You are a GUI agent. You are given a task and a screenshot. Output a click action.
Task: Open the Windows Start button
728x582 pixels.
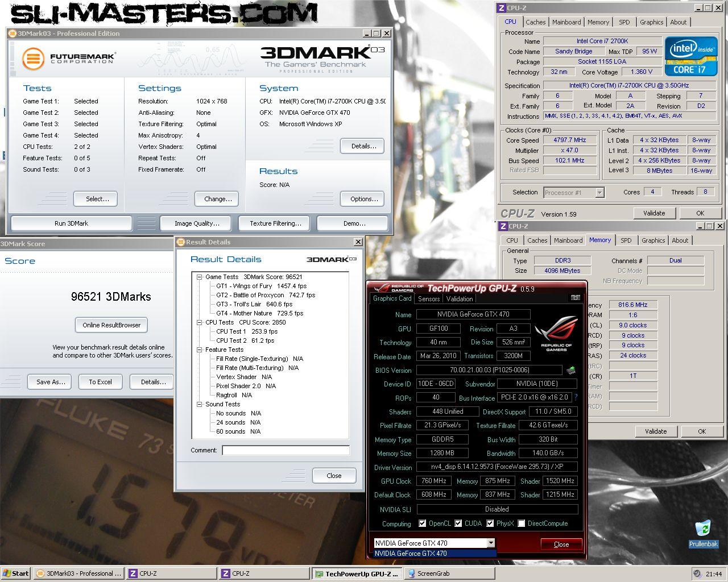coord(15,573)
